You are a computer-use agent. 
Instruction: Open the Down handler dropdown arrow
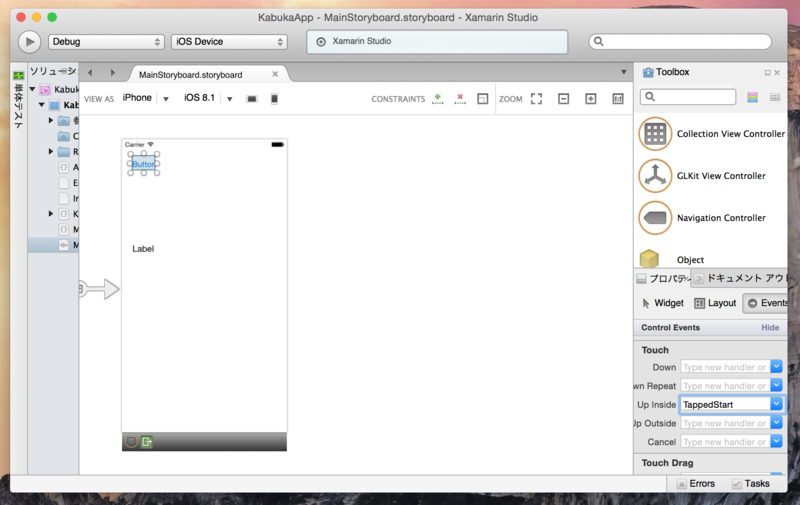(776, 366)
